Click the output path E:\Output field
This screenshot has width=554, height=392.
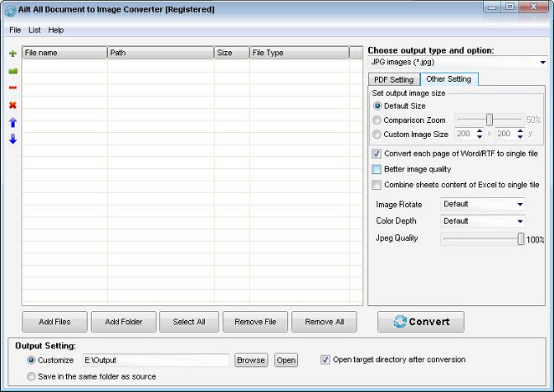pyautogui.click(x=155, y=360)
